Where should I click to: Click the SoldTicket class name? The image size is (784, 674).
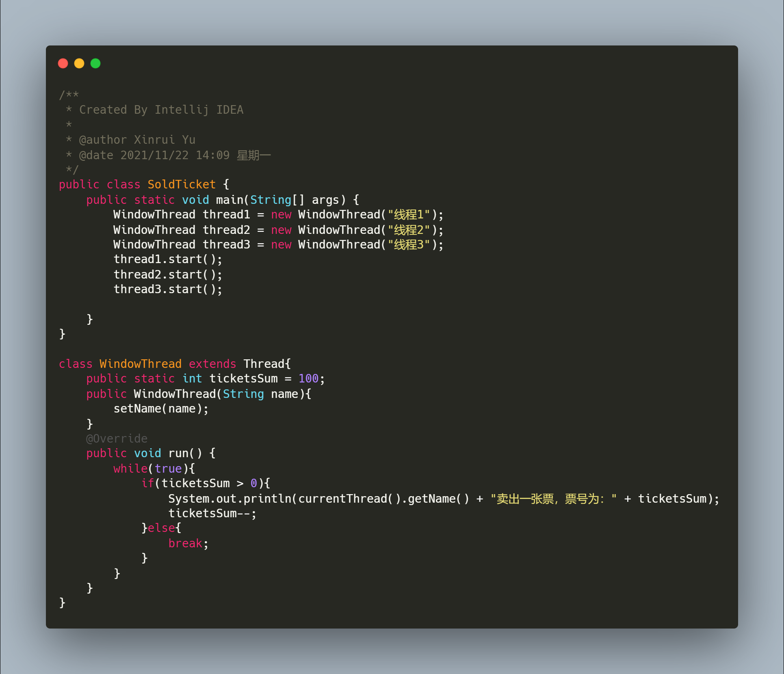click(181, 184)
